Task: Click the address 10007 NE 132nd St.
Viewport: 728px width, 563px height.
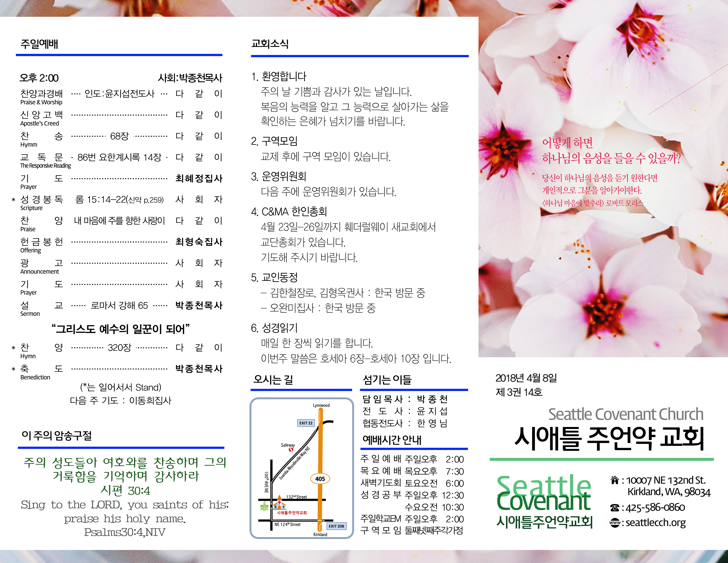Action: click(x=666, y=480)
